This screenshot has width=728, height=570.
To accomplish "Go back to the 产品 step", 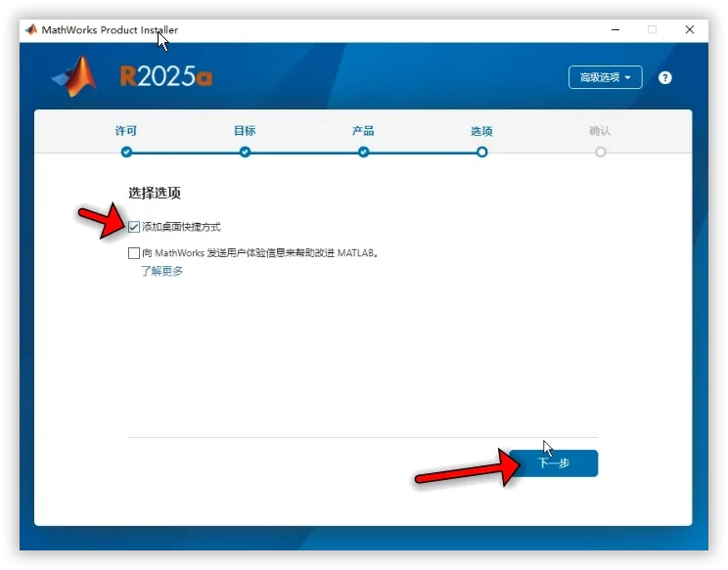I will (x=364, y=152).
